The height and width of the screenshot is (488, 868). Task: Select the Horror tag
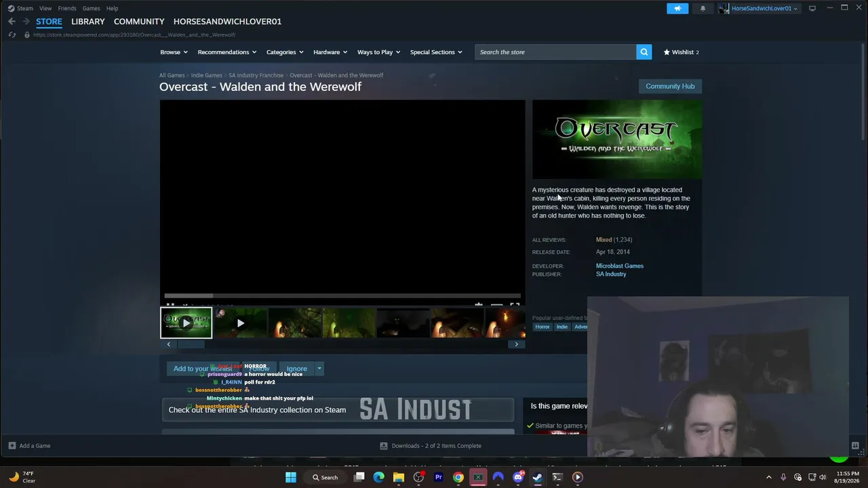coord(542,327)
